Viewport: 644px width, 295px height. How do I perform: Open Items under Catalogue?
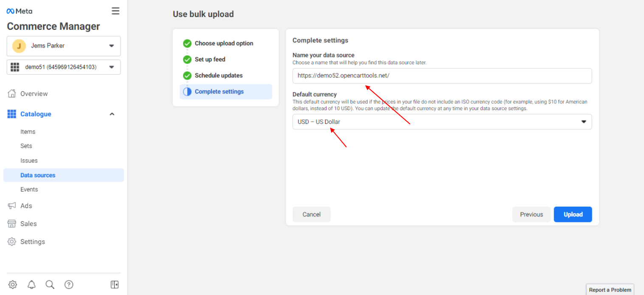[28, 132]
